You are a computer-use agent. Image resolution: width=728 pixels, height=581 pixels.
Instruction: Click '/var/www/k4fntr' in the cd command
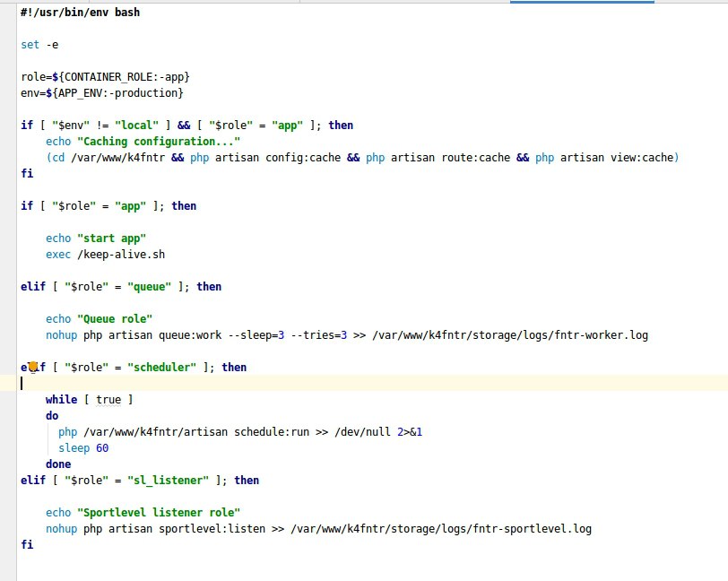(118, 158)
